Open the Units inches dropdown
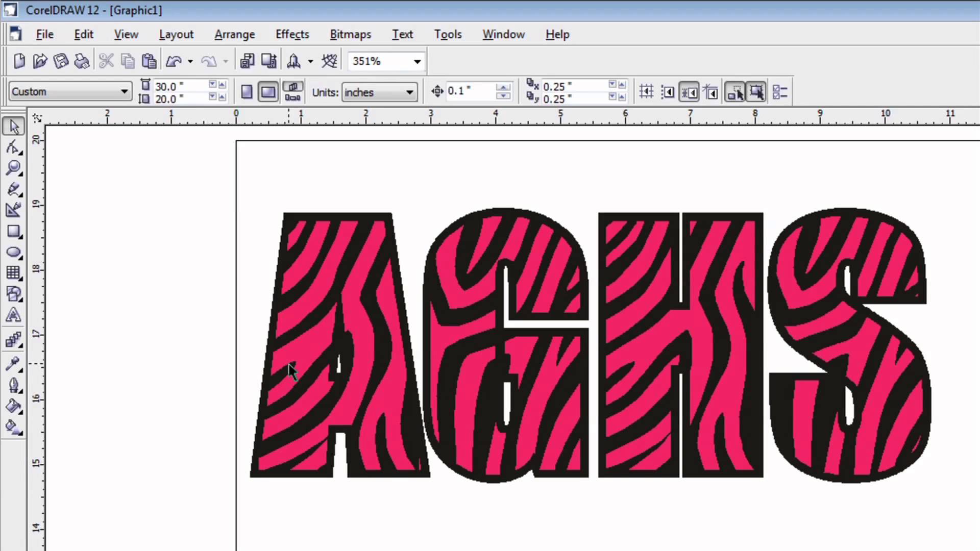The image size is (980, 551). (x=409, y=93)
